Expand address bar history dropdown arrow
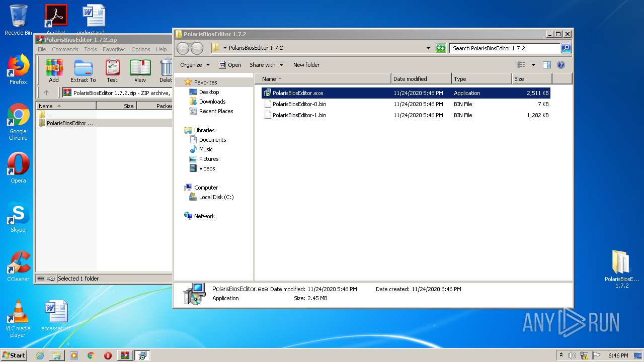Viewport: 644px width, 362px height. click(x=428, y=48)
